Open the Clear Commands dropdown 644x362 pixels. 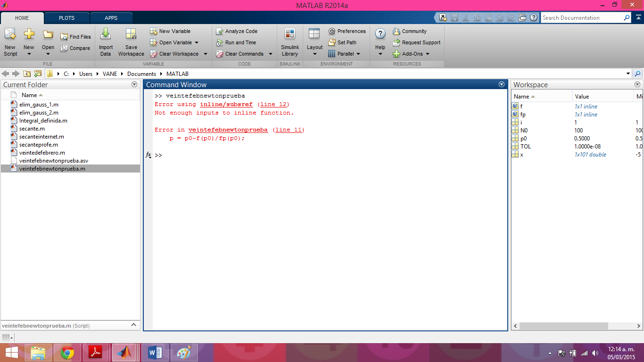271,54
